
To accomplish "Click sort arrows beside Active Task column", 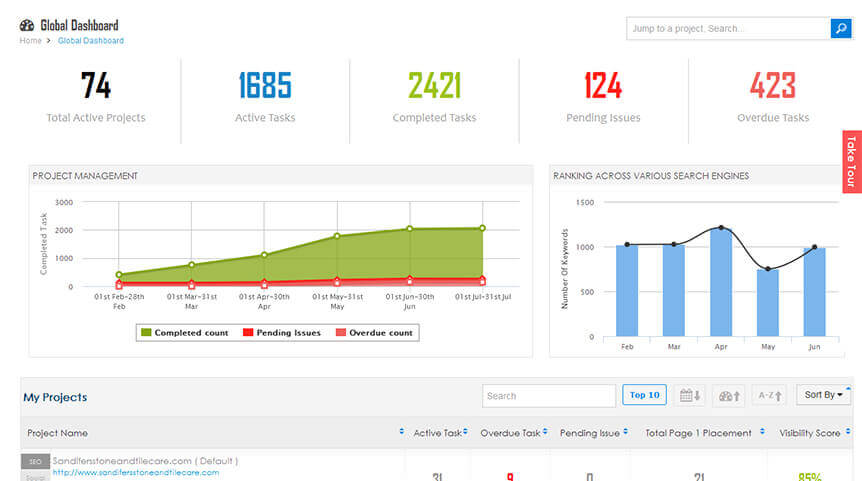I will point(465,433).
